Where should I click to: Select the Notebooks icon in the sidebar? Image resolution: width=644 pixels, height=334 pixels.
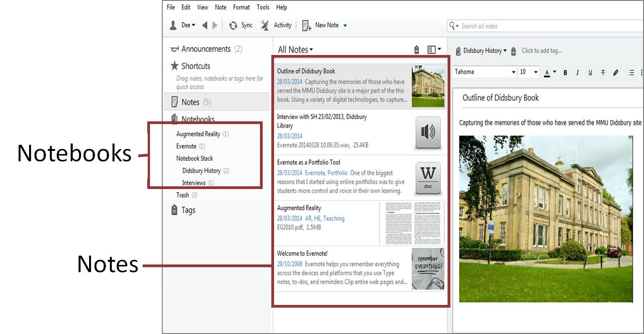click(x=174, y=119)
